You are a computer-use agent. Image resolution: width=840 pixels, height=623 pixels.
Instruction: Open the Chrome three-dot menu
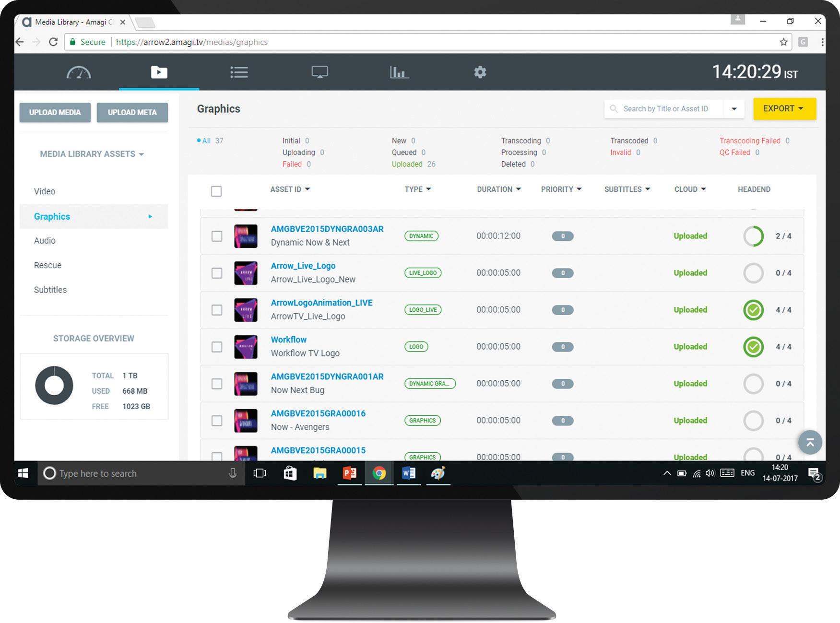pyautogui.click(x=822, y=42)
